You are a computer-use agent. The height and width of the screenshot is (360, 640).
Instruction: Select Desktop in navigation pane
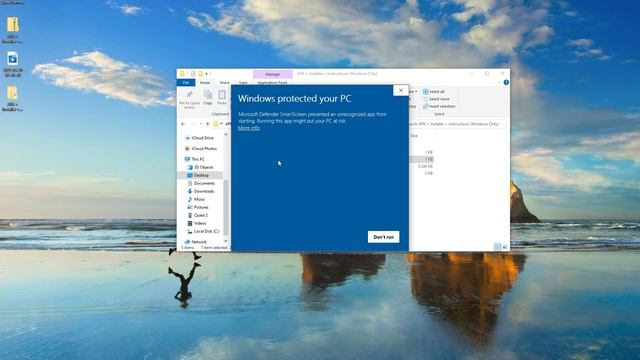click(x=200, y=175)
